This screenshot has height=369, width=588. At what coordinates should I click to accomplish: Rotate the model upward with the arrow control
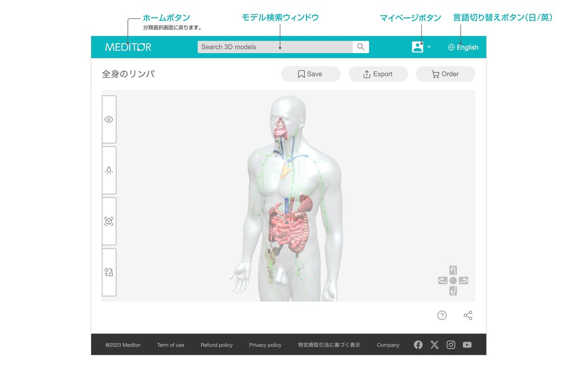[452, 270]
